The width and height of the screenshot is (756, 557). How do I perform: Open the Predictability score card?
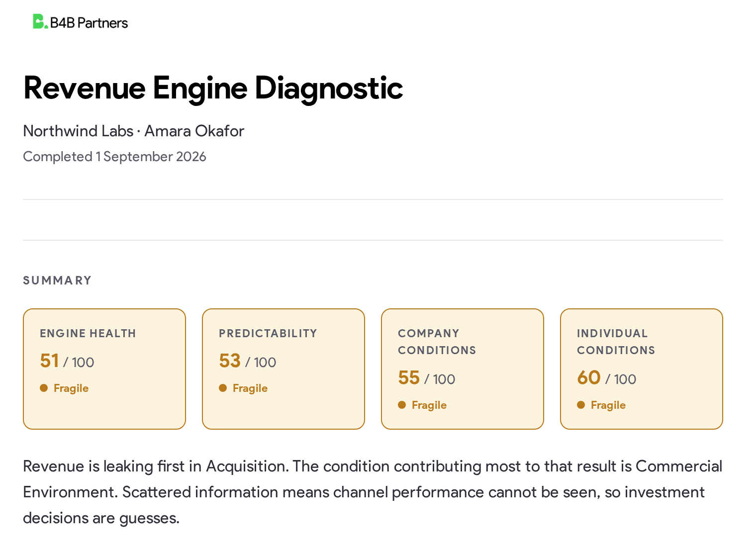[x=283, y=369]
